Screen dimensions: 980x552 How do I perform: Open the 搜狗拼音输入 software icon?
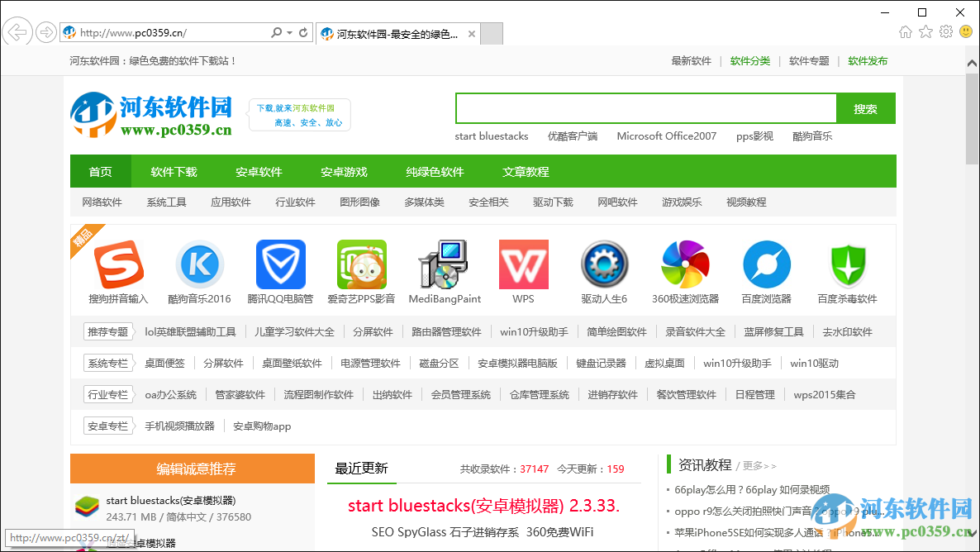click(x=120, y=263)
